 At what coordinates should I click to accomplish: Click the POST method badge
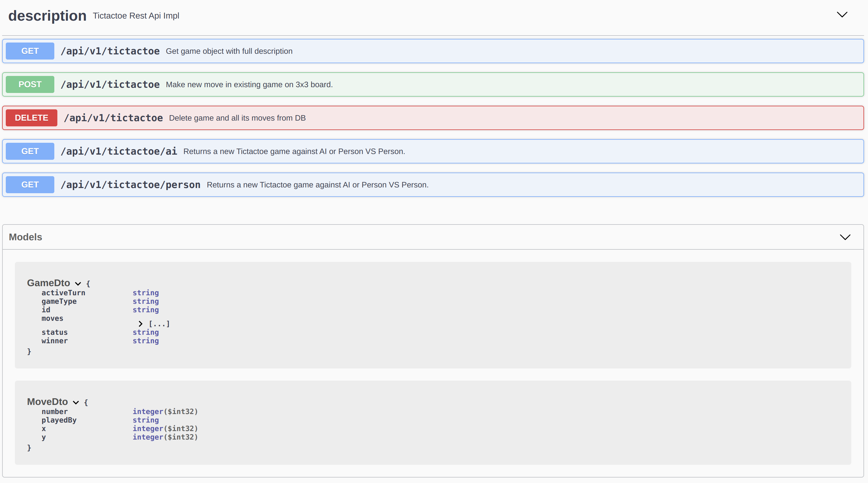[30, 84]
